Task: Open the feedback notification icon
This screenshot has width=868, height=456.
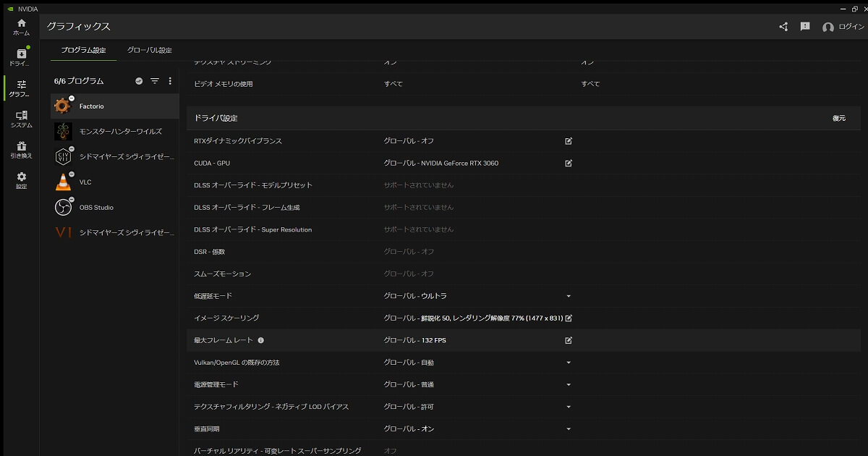Action: (805, 27)
